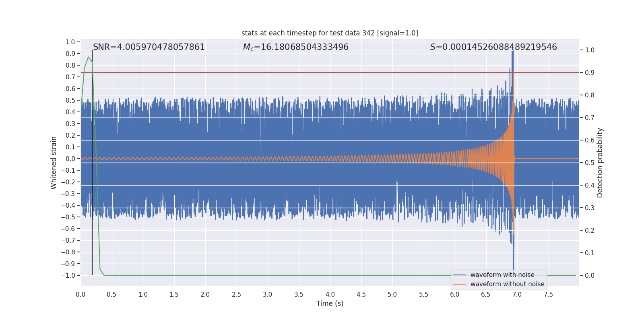Click the 7.0 tick on time axis

(x=517, y=295)
